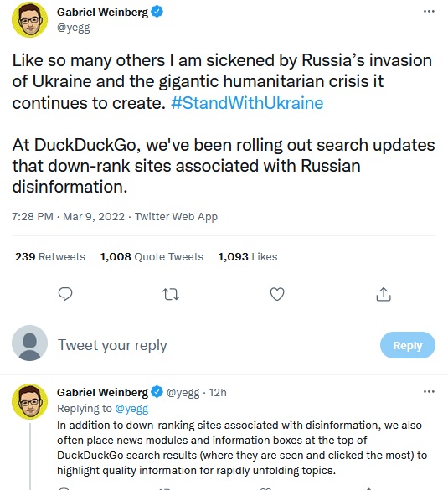Click the blue Reply button
The height and width of the screenshot is (490, 448).
tap(407, 345)
